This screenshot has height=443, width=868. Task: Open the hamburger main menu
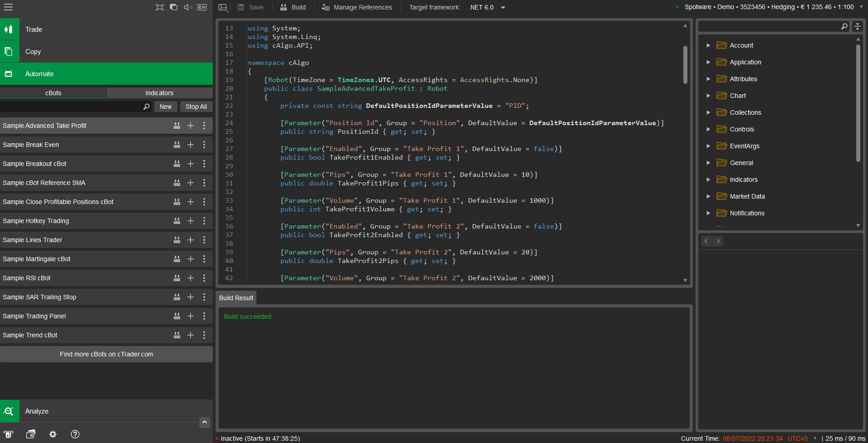click(8, 7)
